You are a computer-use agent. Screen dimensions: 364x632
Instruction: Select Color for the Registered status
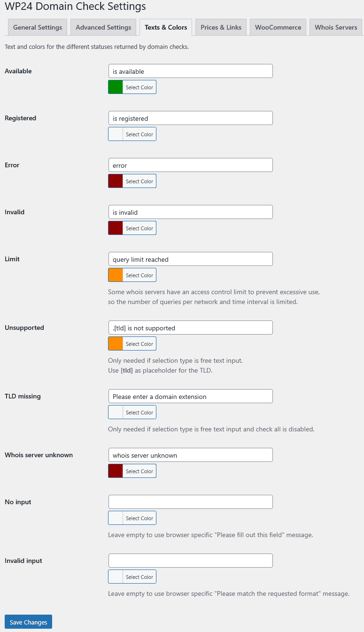tap(139, 134)
